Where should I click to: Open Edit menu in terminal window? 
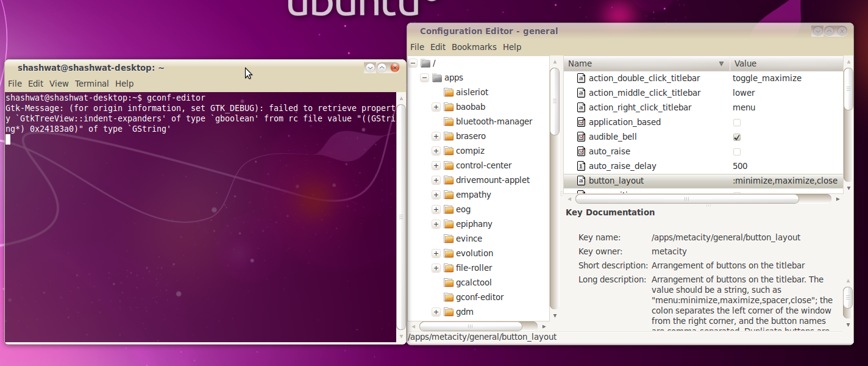(x=35, y=84)
